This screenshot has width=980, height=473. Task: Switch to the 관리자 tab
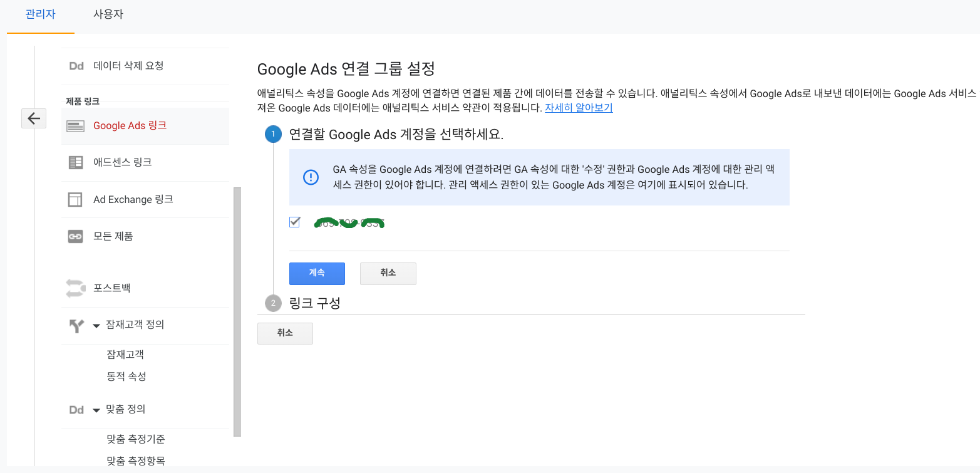pyautogui.click(x=41, y=14)
